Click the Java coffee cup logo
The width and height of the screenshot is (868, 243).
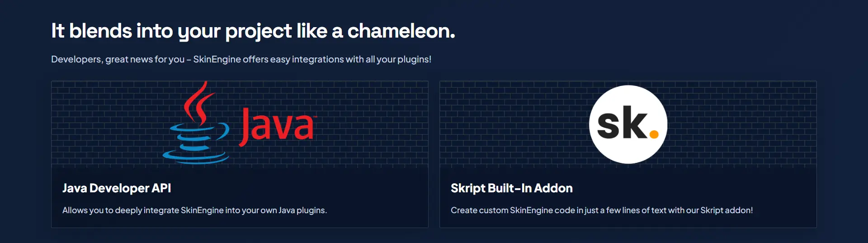[x=196, y=123]
